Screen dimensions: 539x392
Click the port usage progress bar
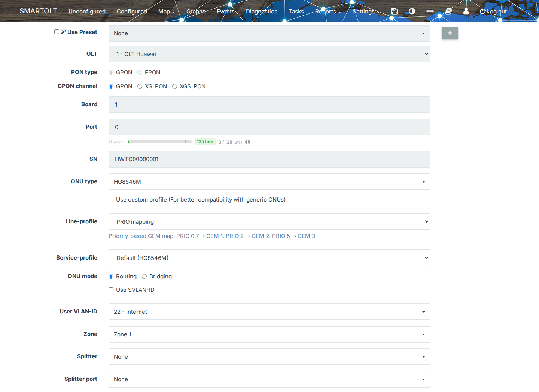coord(160,142)
